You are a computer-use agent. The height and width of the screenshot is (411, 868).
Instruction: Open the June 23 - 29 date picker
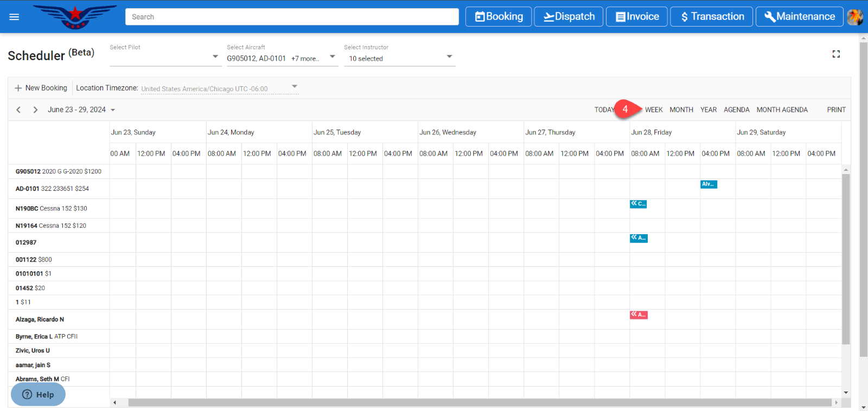[x=81, y=110]
